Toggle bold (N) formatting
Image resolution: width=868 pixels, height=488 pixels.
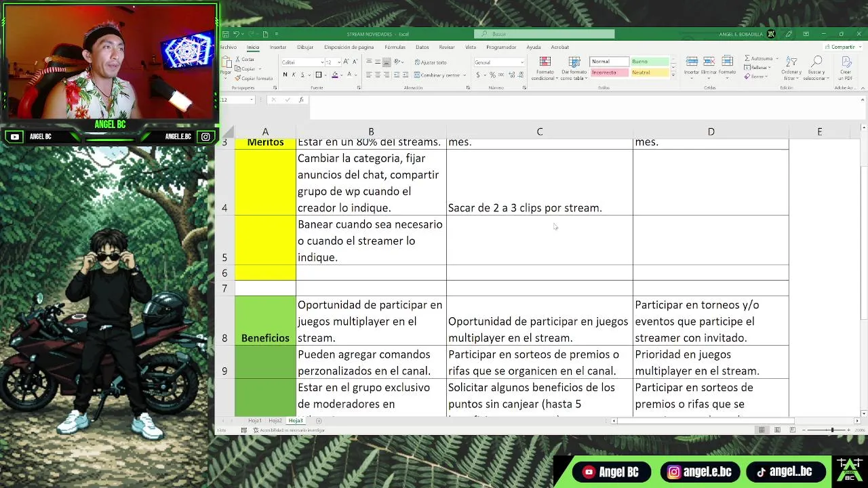click(x=285, y=75)
